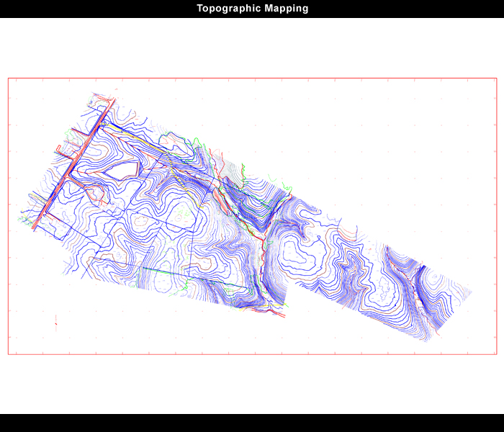Screen dimensions: 504x432
Task: Click the top edge of the red map frame
Action: click(x=252, y=78)
